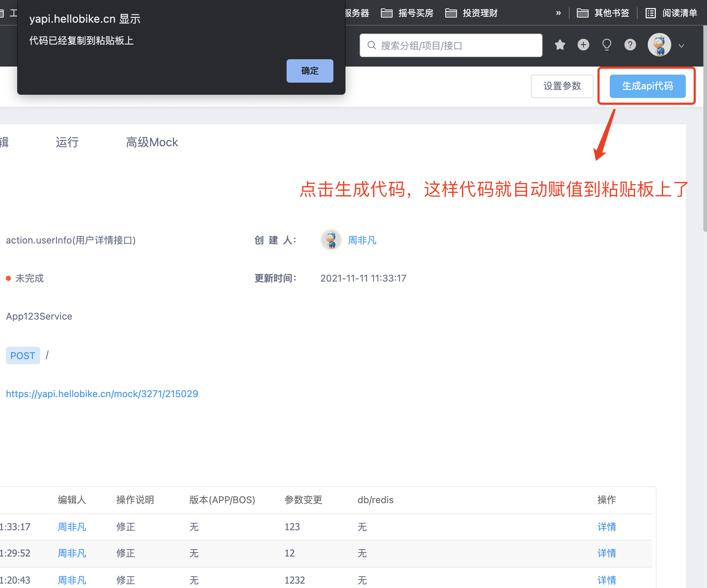Expand the user account dropdown arrow
This screenshot has height=588, width=707.
pyautogui.click(x=681, y=46)
